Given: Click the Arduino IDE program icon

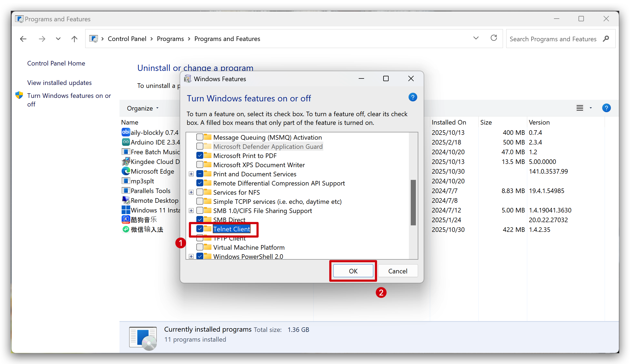Looking at the screenshot, I should click(126, 142).
